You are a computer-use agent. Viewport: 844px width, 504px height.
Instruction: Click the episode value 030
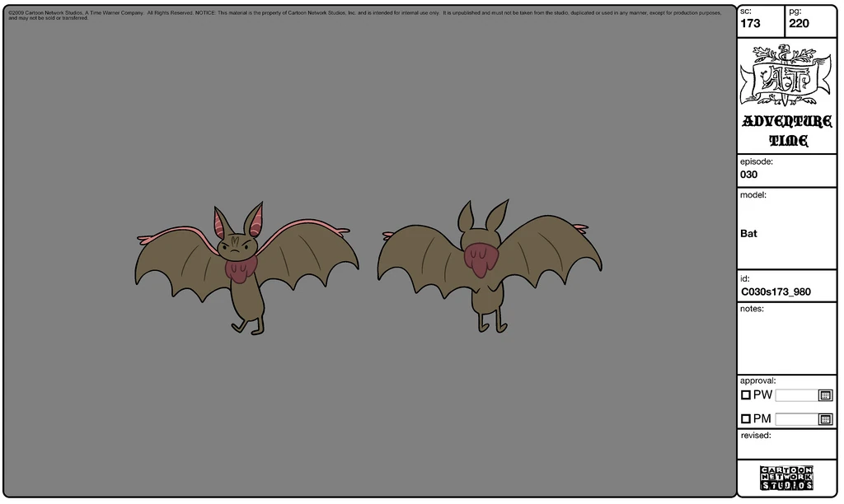(748, 175)
